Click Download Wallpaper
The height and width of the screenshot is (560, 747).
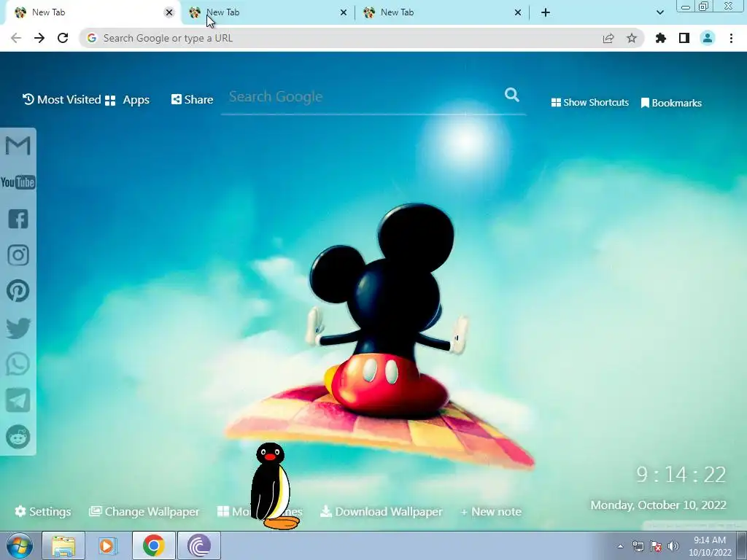(x=381, y=511)
